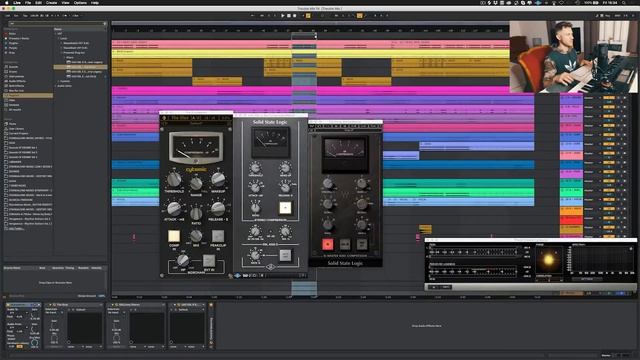Click The Glue THRESHOLD knob

coord(174,179)
